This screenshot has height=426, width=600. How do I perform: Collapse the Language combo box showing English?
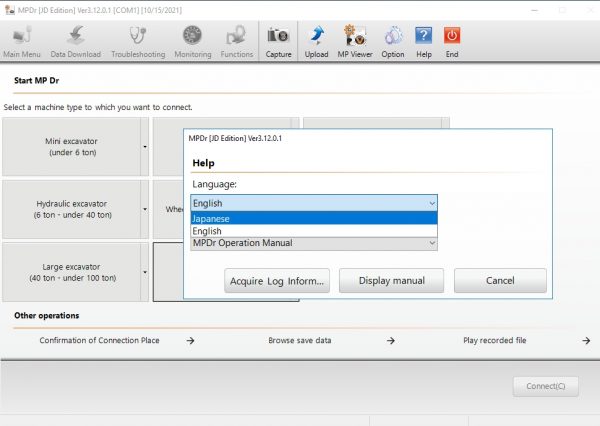[314, 203]
